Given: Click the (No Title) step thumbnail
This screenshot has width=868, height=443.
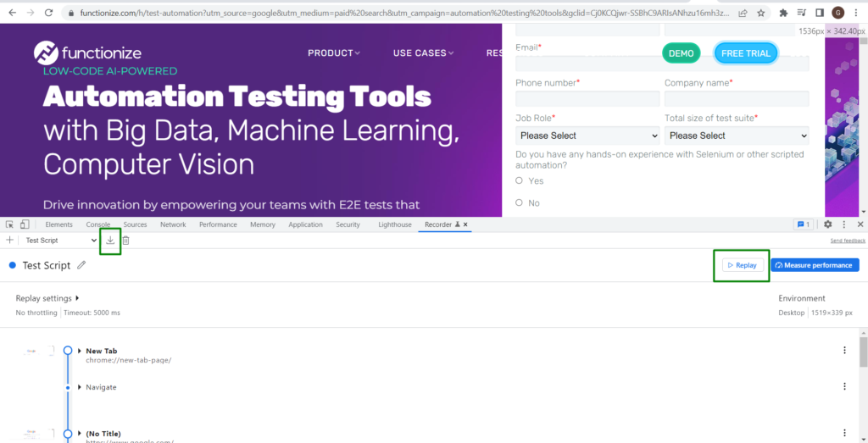Looking at the screenshot, I should click(39, 434).
